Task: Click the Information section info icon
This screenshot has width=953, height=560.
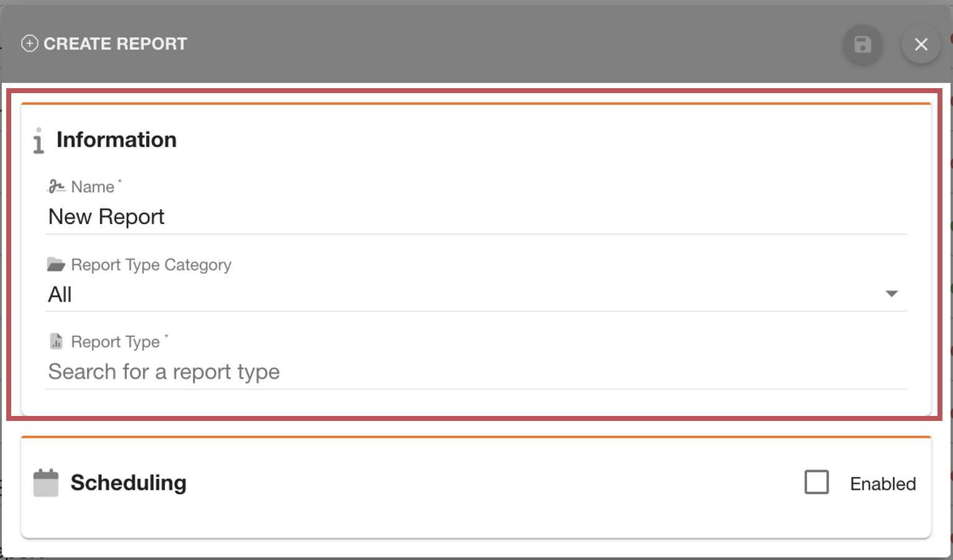Action: point(37,140)
